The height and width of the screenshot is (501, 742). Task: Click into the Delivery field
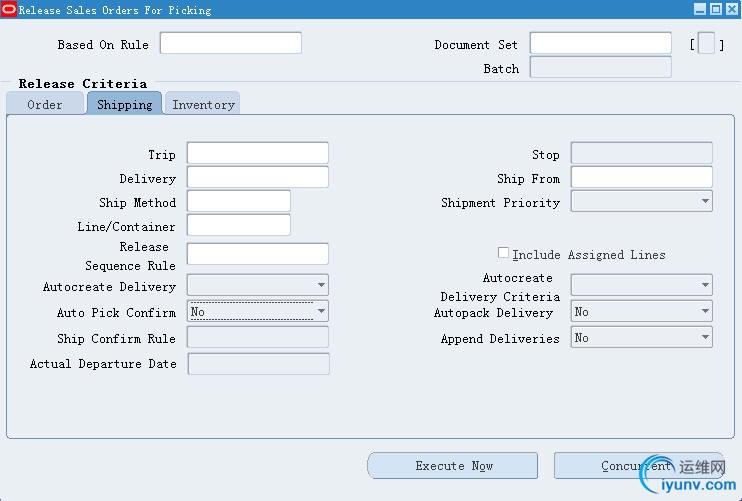258,177
